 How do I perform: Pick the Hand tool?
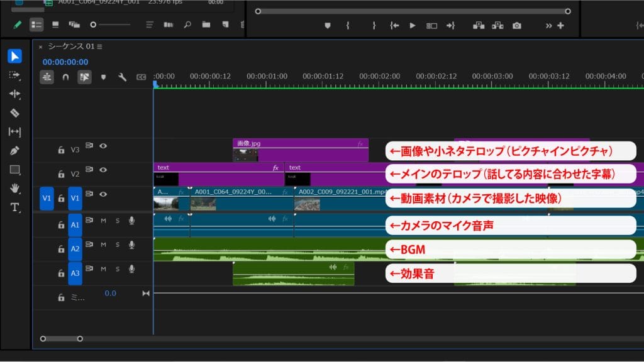click(x=15, y=189)
